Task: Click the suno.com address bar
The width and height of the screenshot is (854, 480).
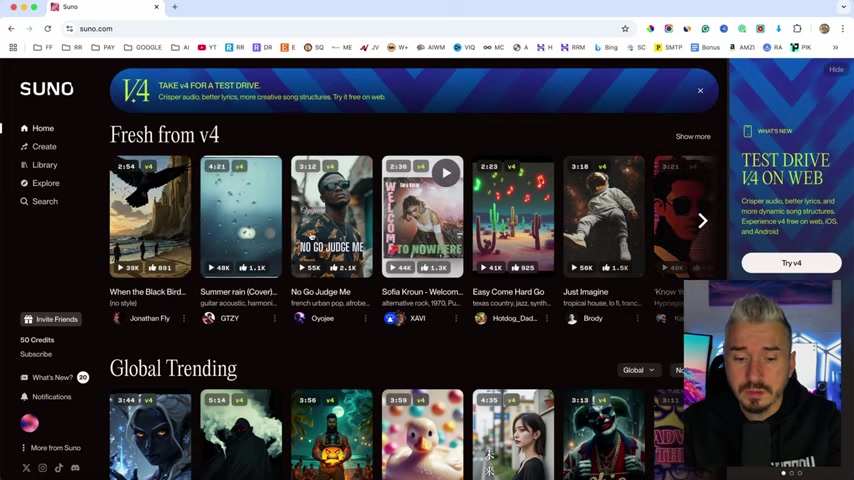Action: coord(349,29)
